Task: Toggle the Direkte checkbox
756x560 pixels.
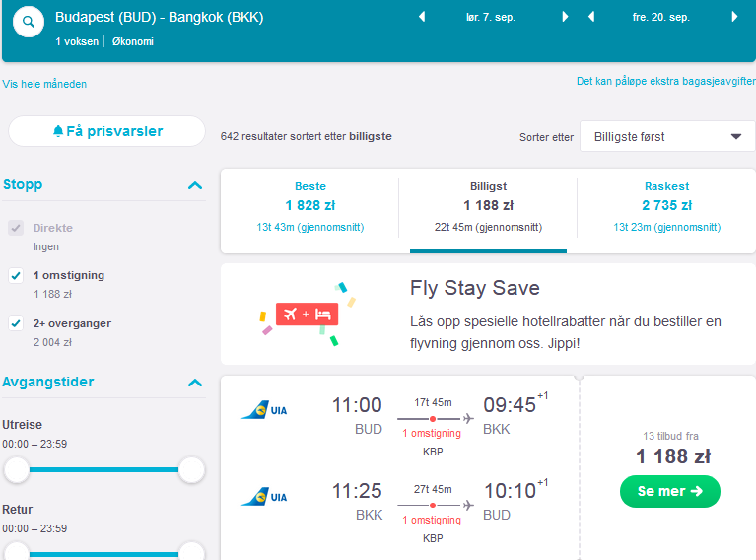Action: (16, 228)
